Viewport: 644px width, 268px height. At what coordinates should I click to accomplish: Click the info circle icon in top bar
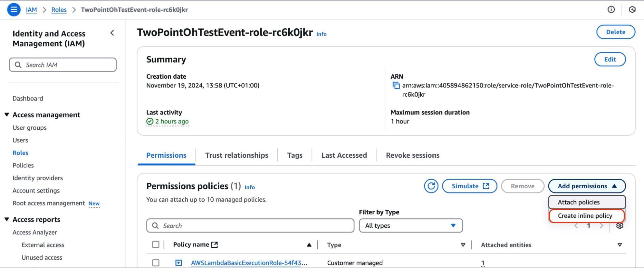(x=611, y=10)
